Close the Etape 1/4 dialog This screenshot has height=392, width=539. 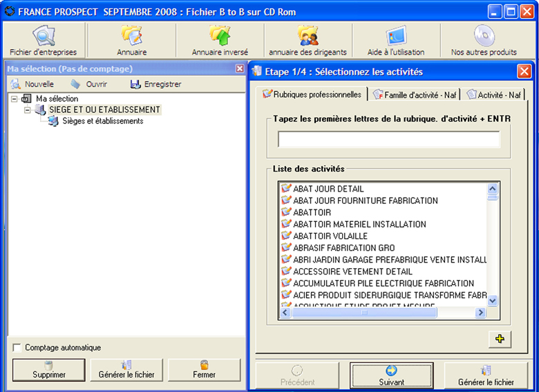point(524,71)
